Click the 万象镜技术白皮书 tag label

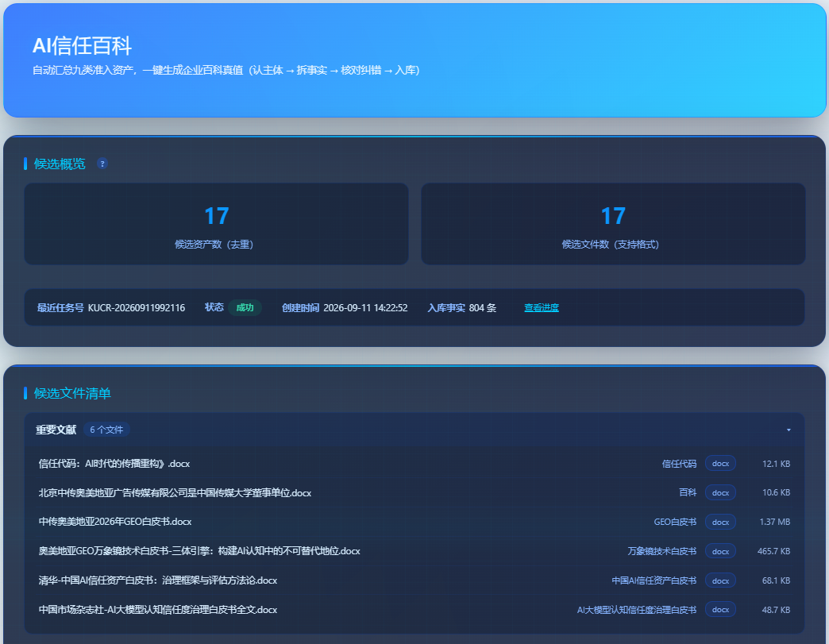(x=662, y=551)
